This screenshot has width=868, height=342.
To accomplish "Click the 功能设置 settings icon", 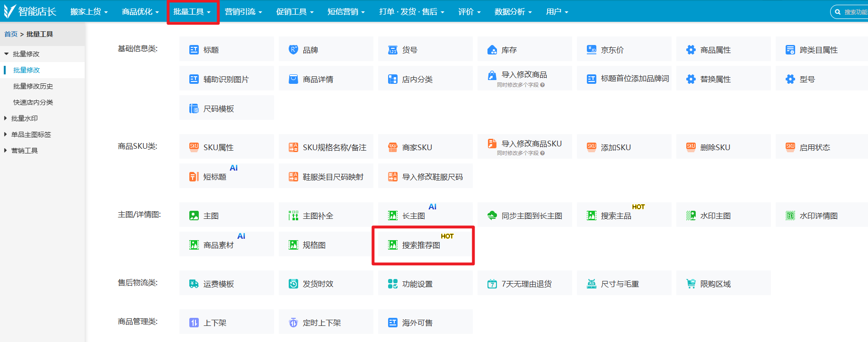I will 393,284.
